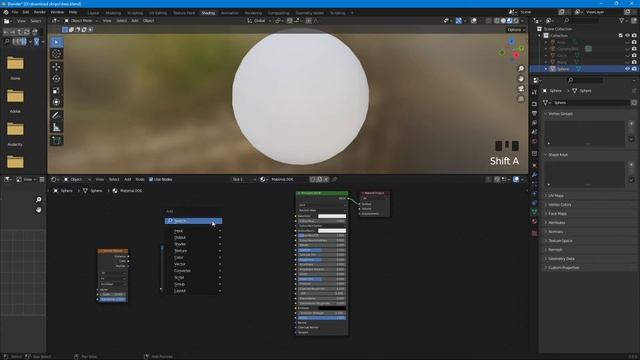Open the File menu
Image resolution: width=640 pixels, height=360 pixels.
[15, 12]
